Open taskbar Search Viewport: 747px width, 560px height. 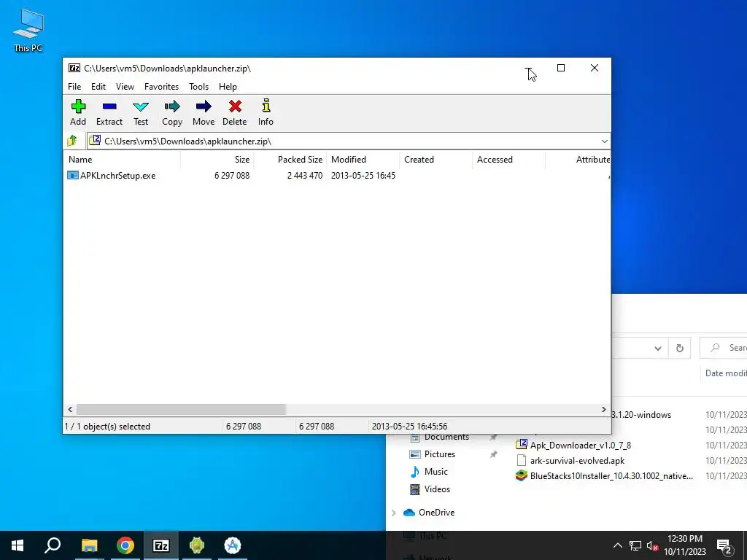coord(53,545)
